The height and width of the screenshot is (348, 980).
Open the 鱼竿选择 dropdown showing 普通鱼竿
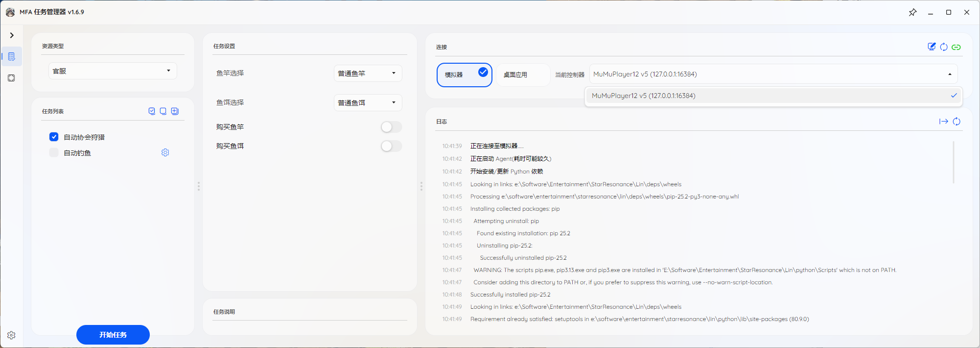click(x=368, y=74)
